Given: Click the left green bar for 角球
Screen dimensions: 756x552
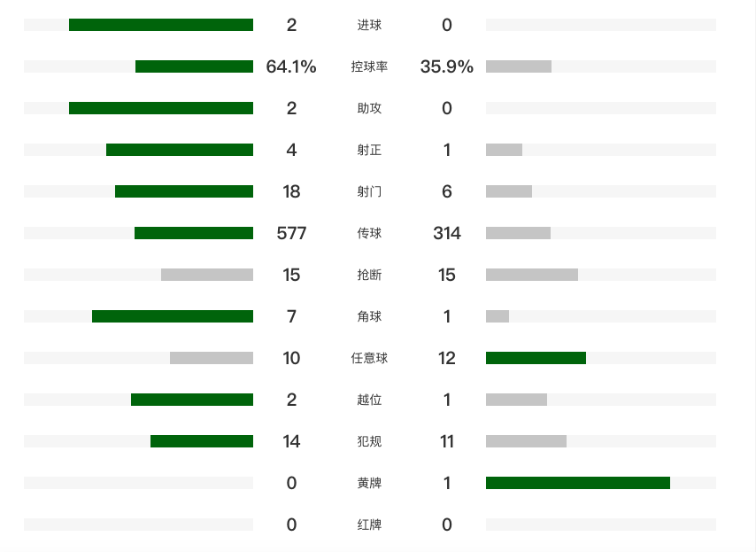Looking at the screenshot, I should tap(173, 316).
